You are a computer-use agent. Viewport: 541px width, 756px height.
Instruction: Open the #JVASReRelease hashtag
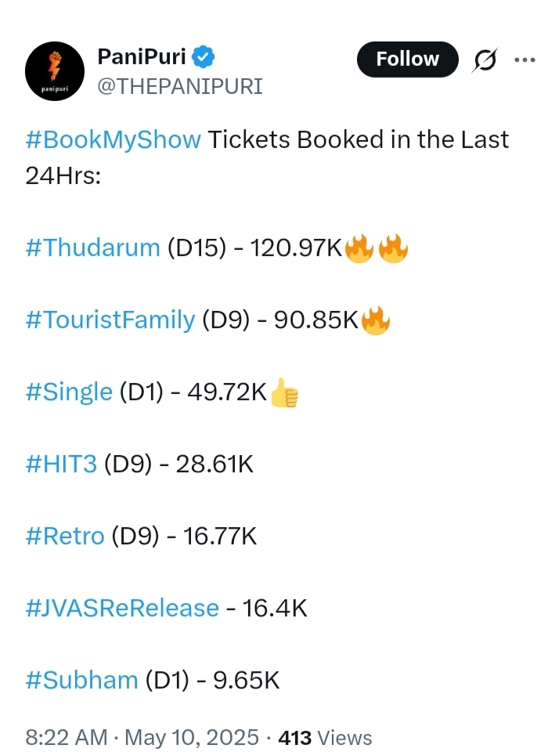point(122,608)
